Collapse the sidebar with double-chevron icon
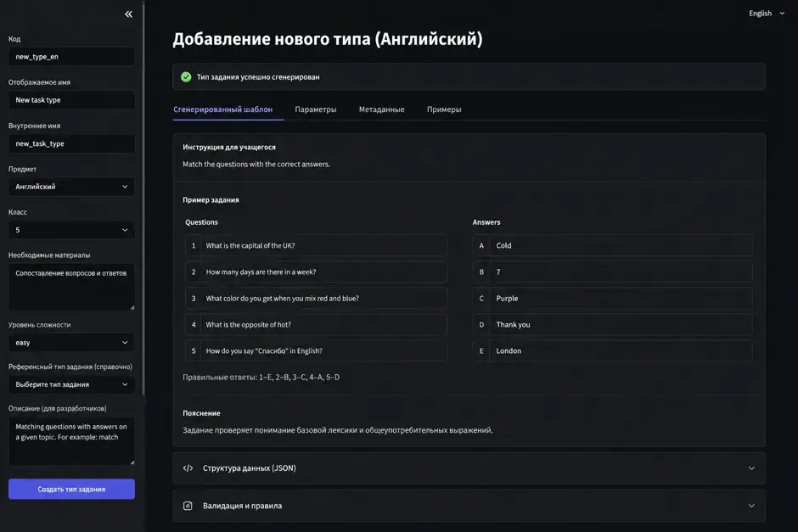798x532 pixels. click(x=129, y=14)
